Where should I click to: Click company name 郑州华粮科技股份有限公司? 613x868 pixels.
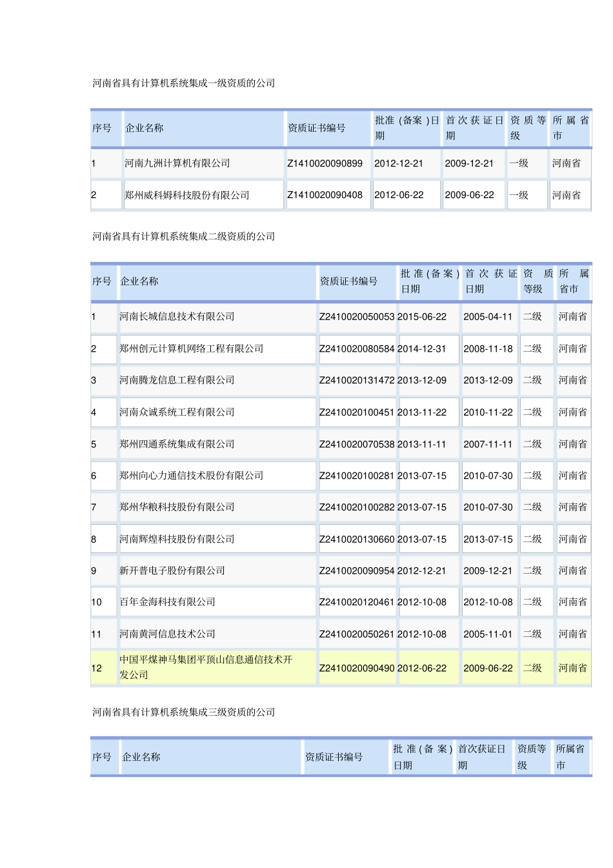[x=177, y=507]
